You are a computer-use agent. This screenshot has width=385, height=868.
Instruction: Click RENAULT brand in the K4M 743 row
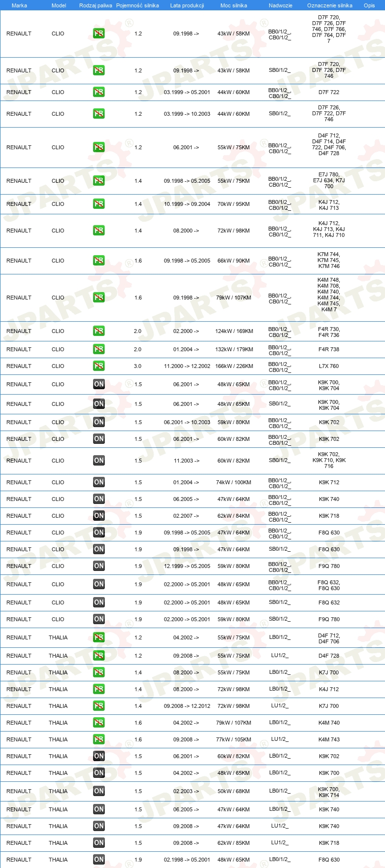coord(19,739)
